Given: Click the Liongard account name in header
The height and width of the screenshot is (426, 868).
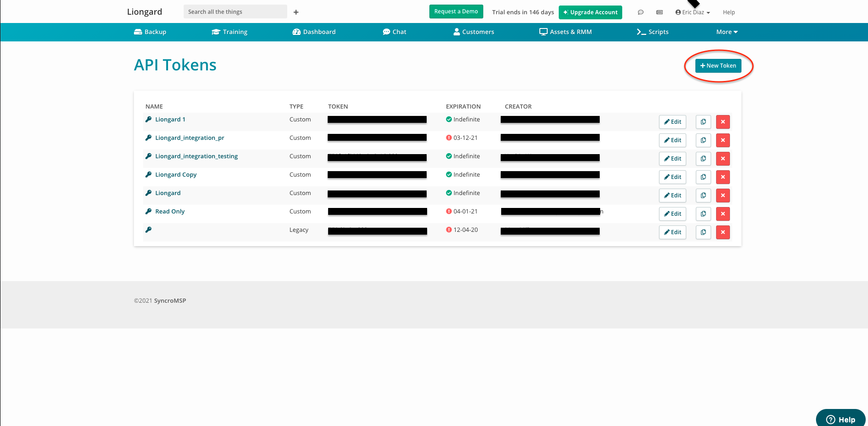Looking at the screenshot, I should click(x=145, y=12).
